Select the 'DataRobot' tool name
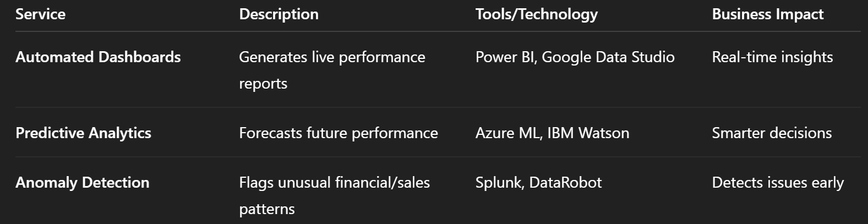 [565, 183]
